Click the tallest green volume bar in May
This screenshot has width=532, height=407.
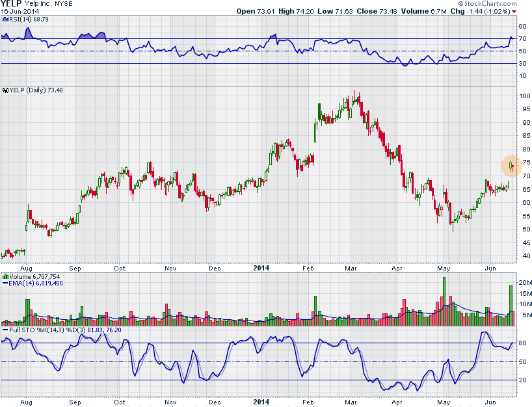444,302
